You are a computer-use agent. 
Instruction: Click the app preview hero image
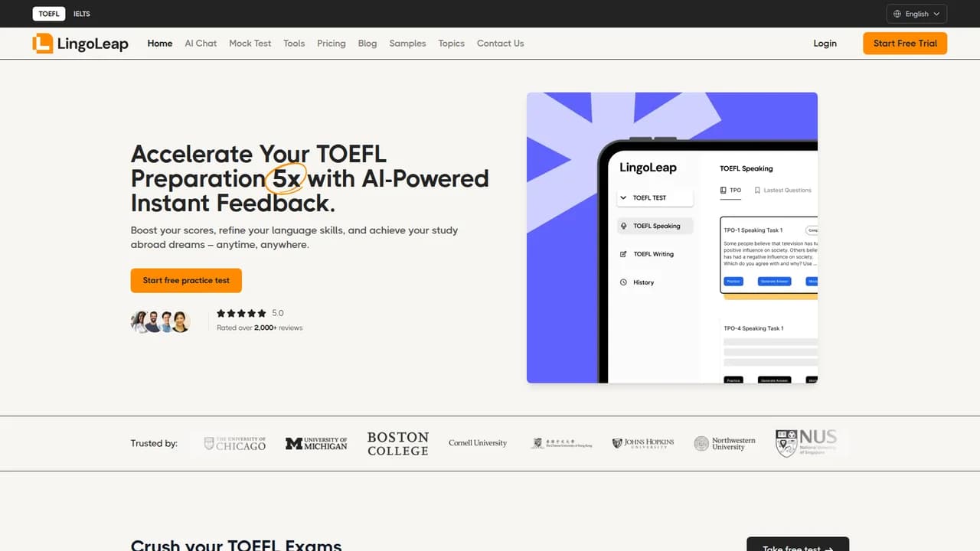coord(672,238)
